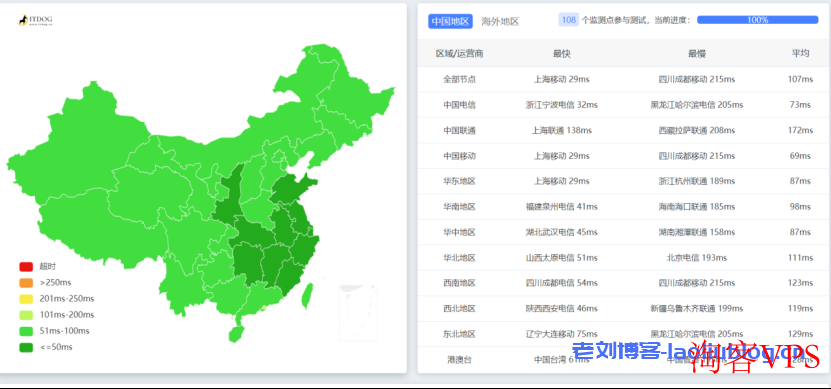Select the 西北地区 row label

(x=459, y=308)
